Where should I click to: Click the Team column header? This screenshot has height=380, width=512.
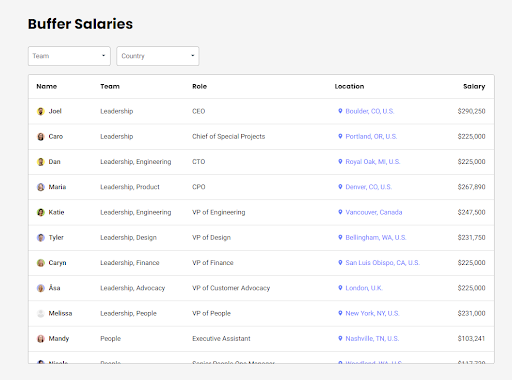(x=110, y=86)
